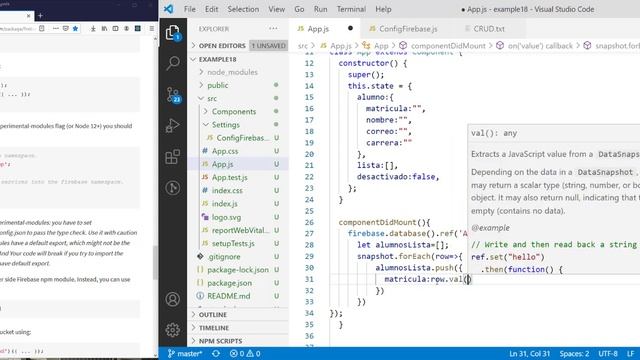Click browser library icon
640x360 pixels.
(x=104, y=29)
